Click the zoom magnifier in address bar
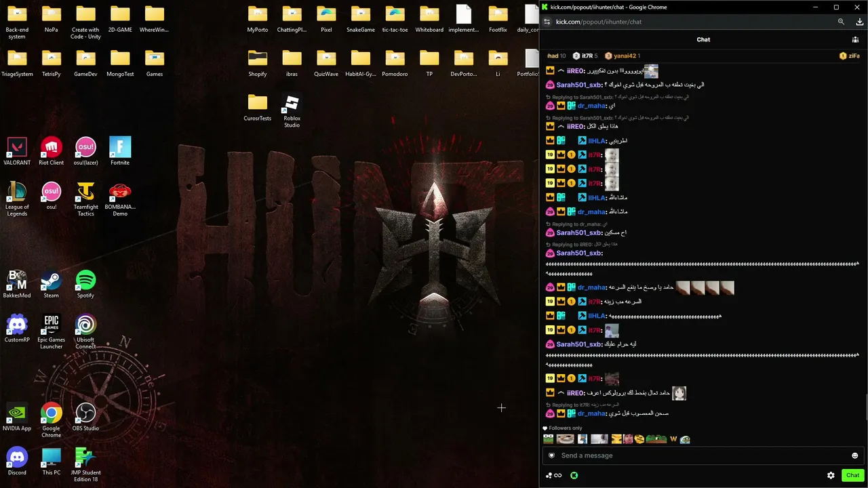Image resolution: width=868 pixels, height=488 pixels. pos(841,22)
